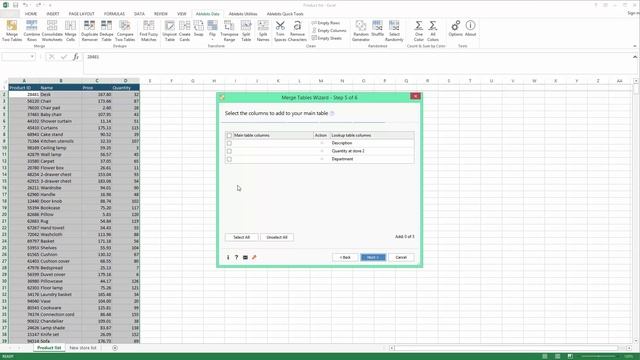Select the Create Cards tool

(x=184, y=31)
